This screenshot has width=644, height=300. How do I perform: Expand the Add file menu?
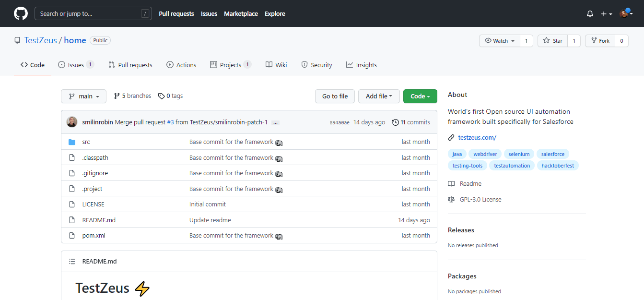379,96
